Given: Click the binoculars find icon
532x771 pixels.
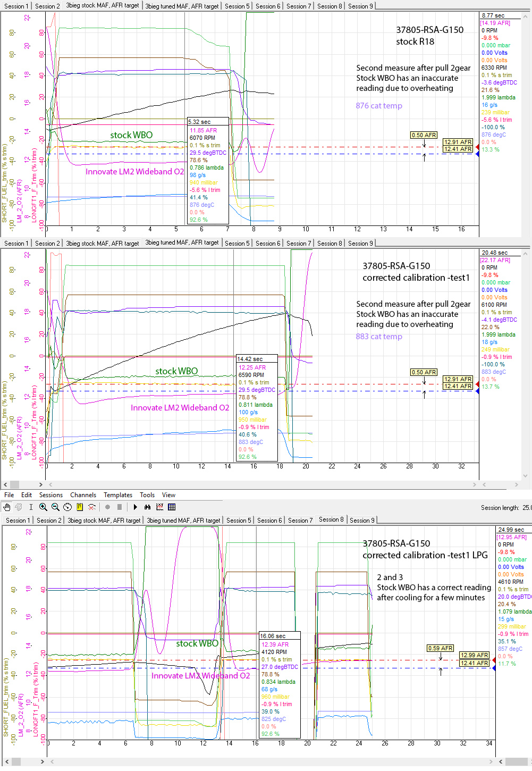Looking at the screenshot, I should 147,507.
